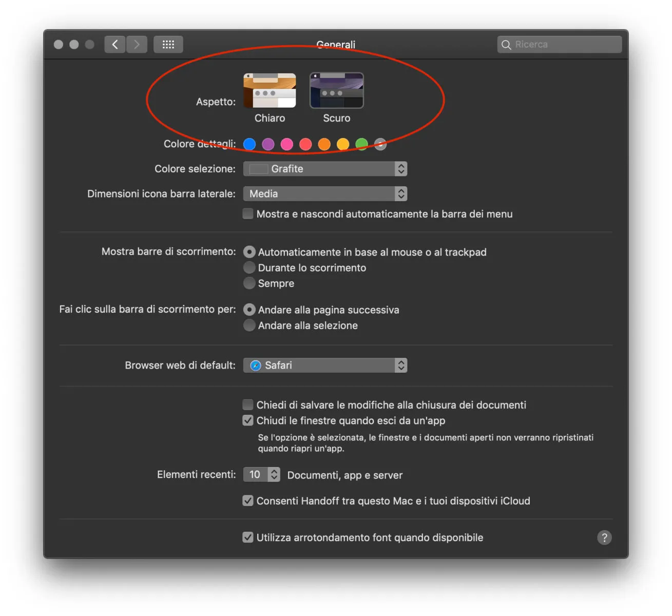Select the Chiaro appearance thumbnail
Viewport: 672px width, 616px height.
[x=270, y=91]
